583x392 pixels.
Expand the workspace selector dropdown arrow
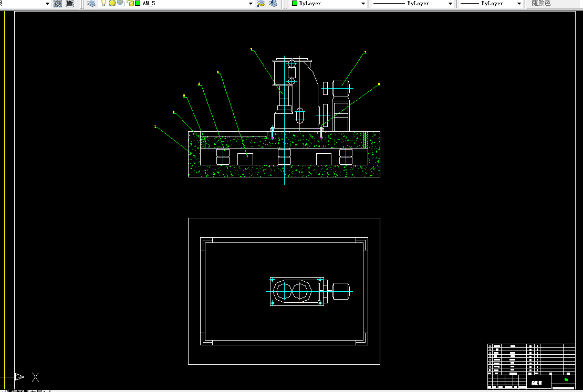(x=47, y=4)
